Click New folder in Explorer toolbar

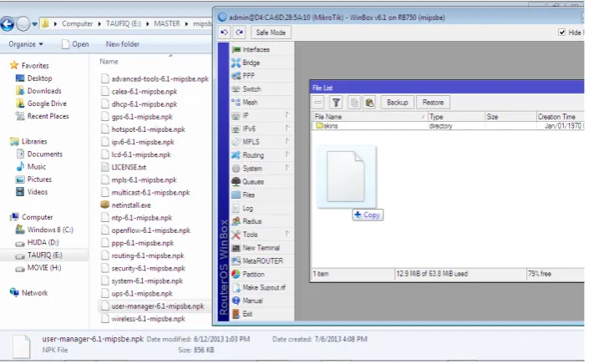point(123,44)
